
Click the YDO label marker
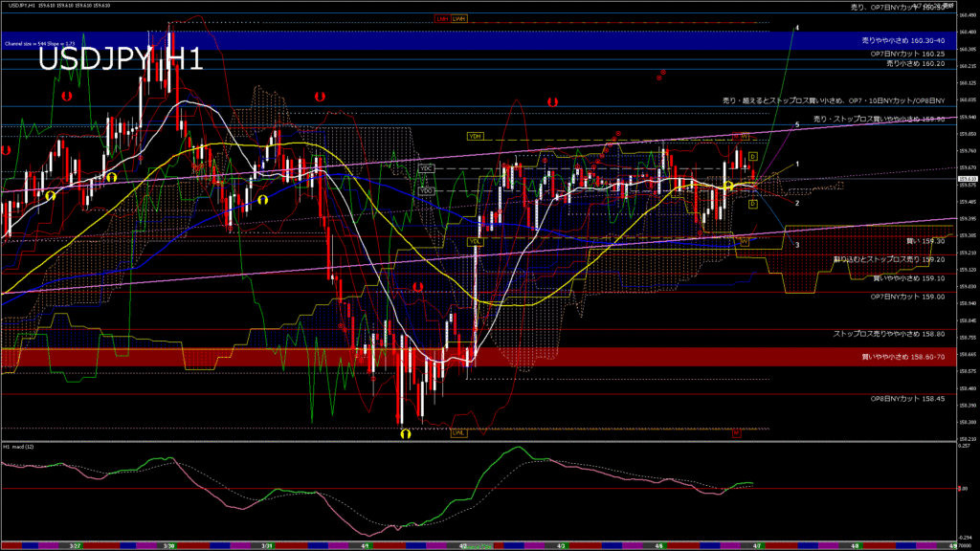click(427, 190)
